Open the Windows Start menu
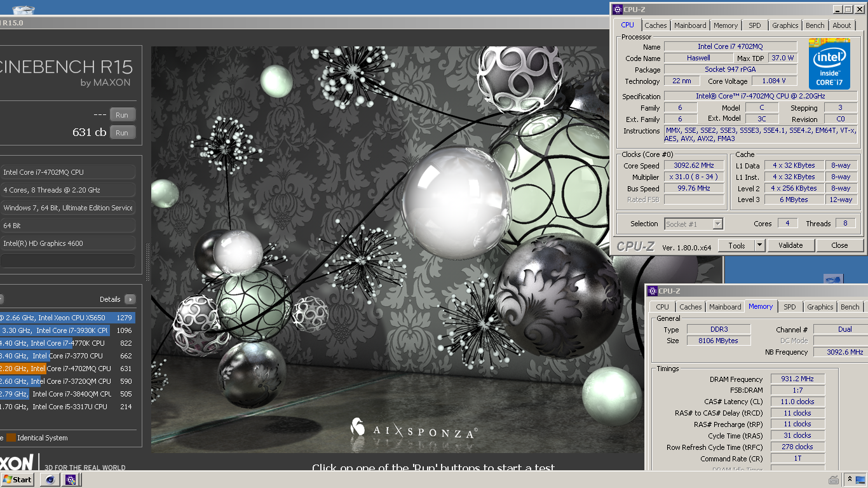 point(17,480)
